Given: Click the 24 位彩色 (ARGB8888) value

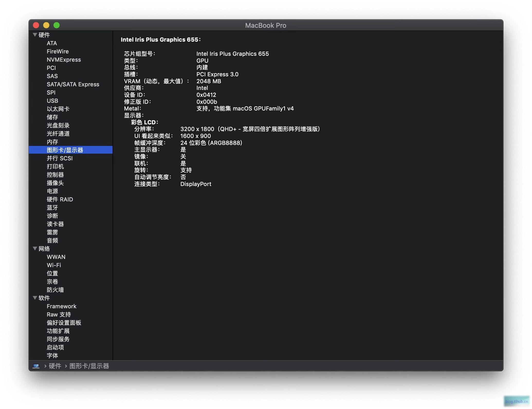Looking at the screenshot, I should [211, 143].
